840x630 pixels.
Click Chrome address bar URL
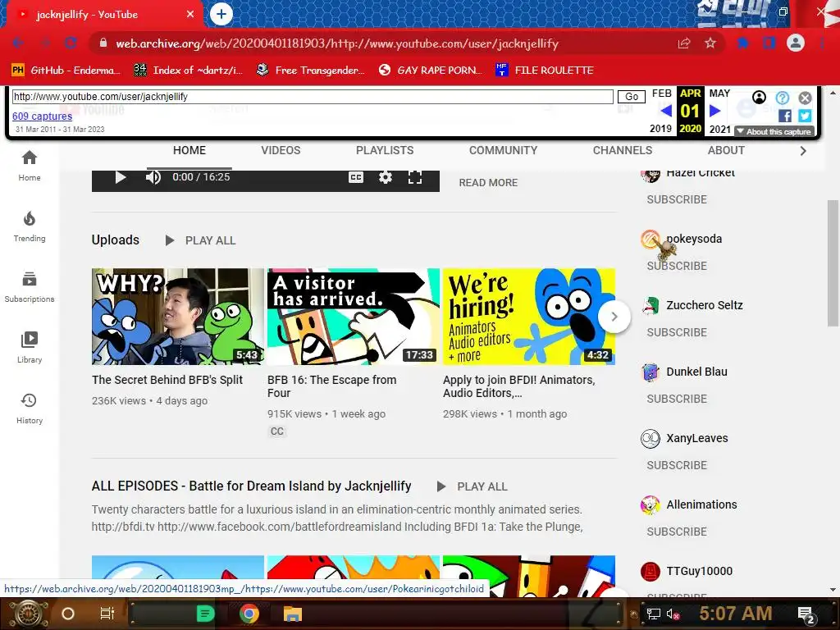[337, 43]
